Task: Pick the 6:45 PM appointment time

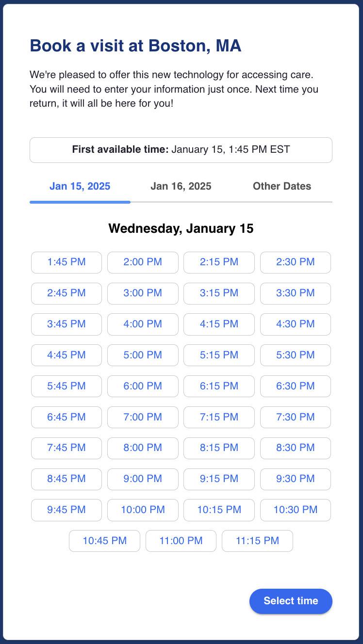Action: click(66, 417)
